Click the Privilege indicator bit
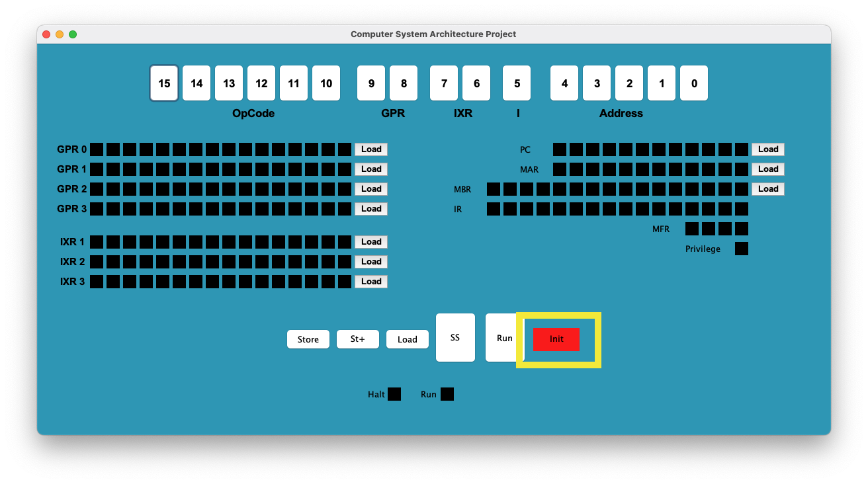The image size is (868, 484). 742,249
